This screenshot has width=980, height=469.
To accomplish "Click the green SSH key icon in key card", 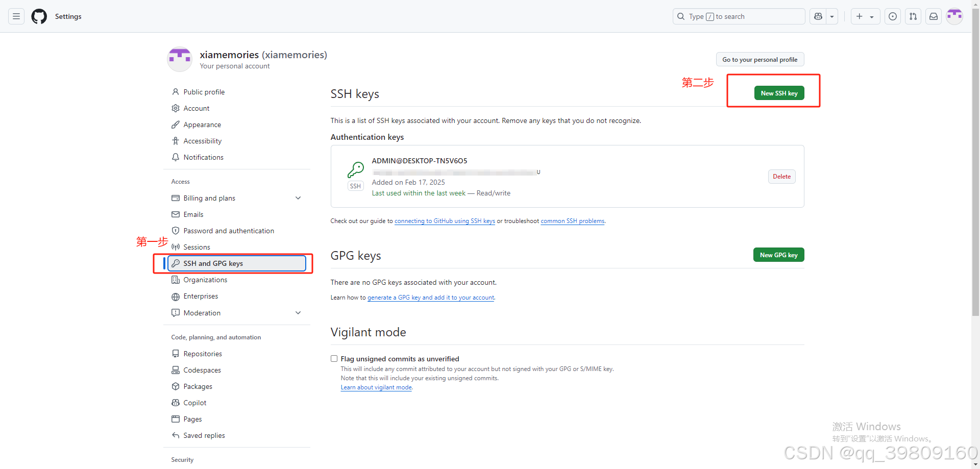I will pyautogui.click(x=356, y=169).
